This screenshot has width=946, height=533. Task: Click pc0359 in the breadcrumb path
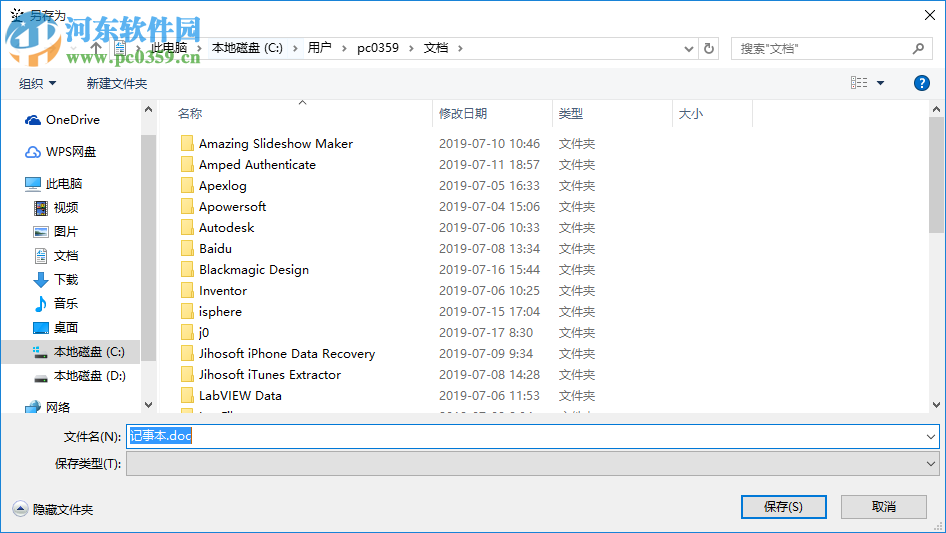378,48
